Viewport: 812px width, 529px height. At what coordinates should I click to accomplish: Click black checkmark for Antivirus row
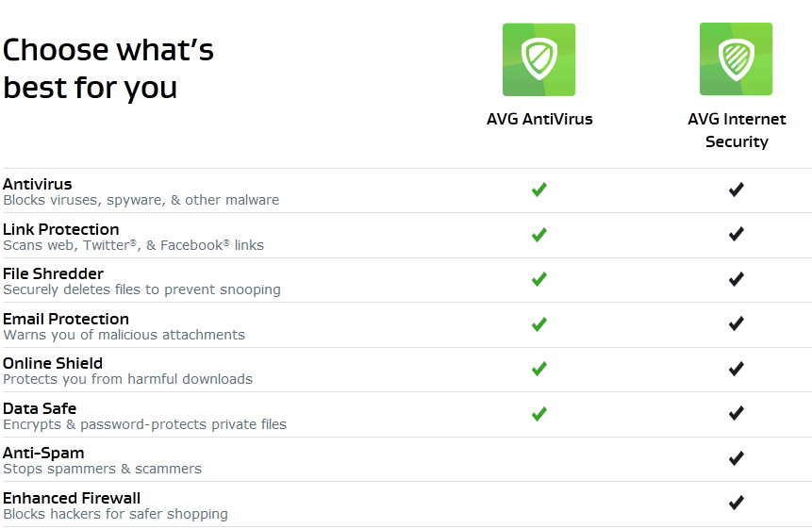[736, 190]
